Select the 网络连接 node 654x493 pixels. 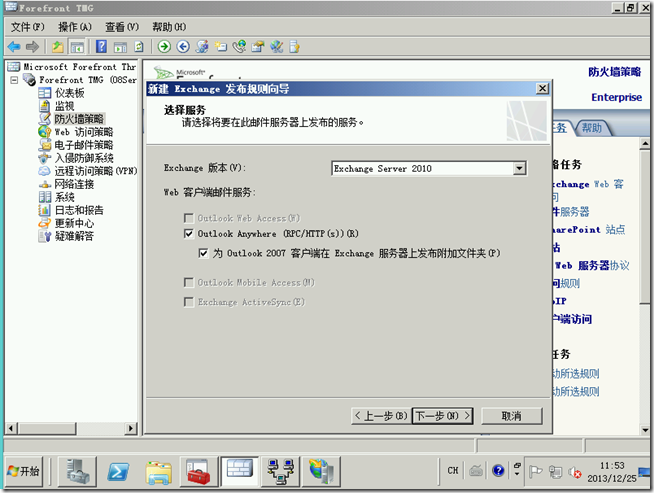click(x=74, y=184)
